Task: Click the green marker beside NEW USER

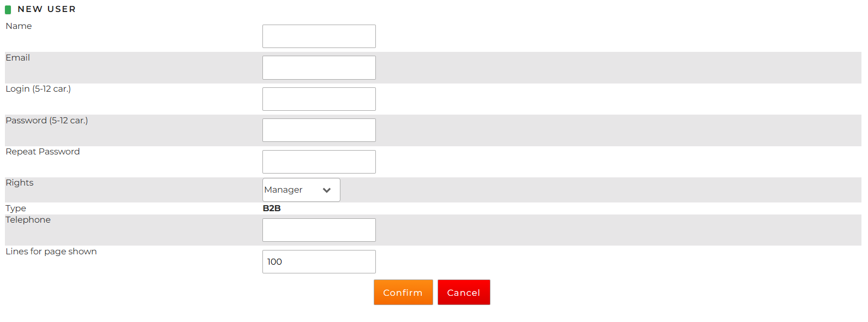Action: (x=8, y=9)
